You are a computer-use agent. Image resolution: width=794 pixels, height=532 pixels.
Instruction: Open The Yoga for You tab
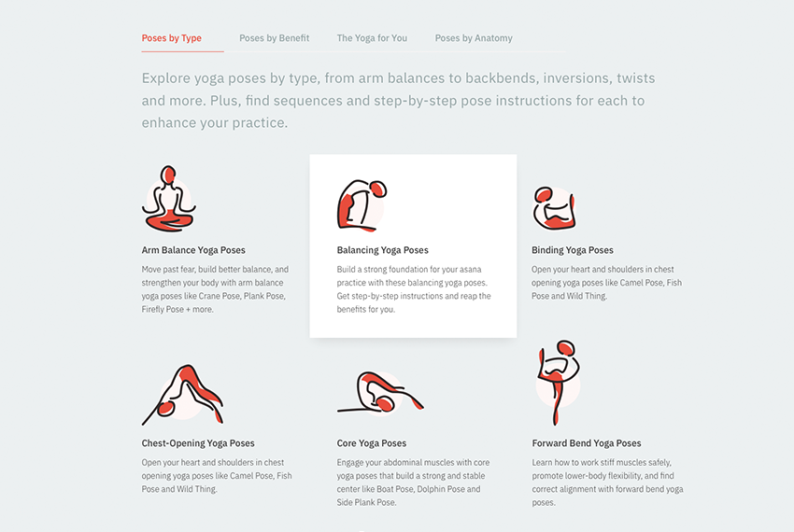click(372, 38)
